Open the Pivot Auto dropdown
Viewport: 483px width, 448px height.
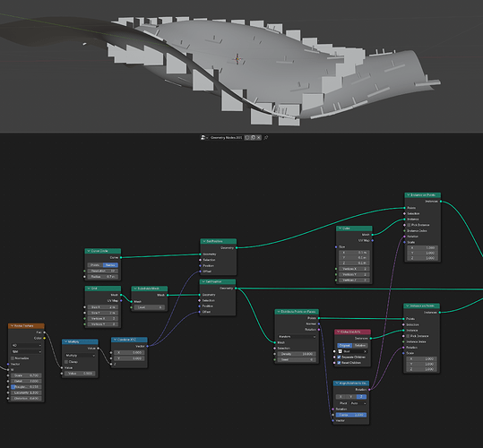pos(358,403)
